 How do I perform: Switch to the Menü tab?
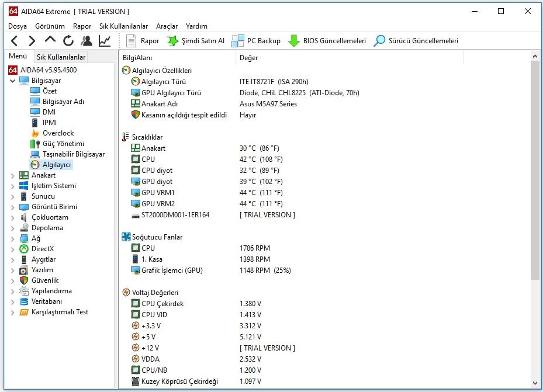(x=18, y=56)
